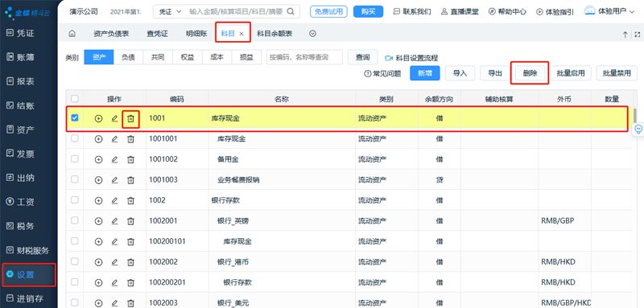Add sub-account under 1002 银行存款
644x308 pixels.
98,200
